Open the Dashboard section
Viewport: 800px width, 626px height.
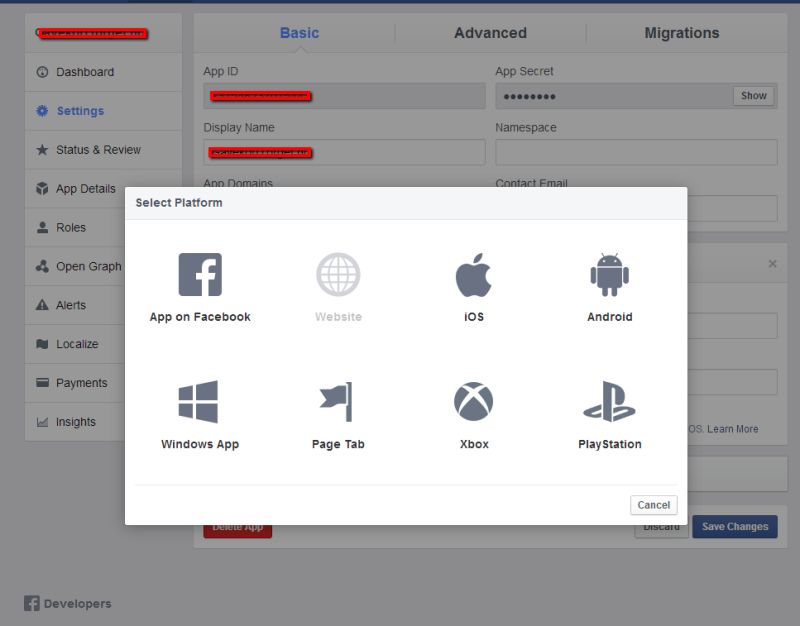83,72
